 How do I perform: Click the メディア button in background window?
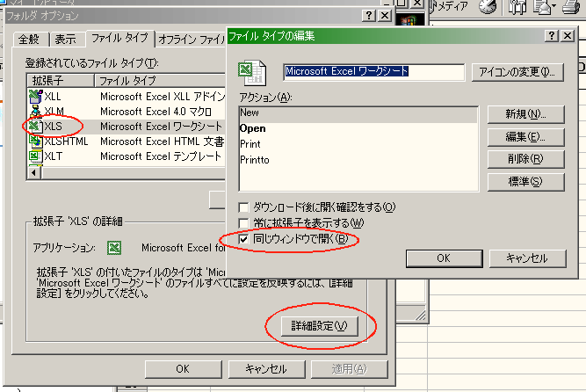pyautogui.click(x=448, y=6)
